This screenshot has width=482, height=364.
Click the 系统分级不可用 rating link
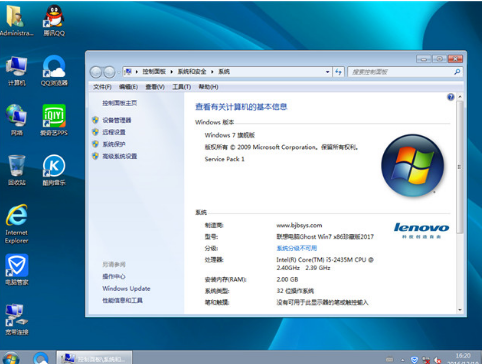pos(297,248)
